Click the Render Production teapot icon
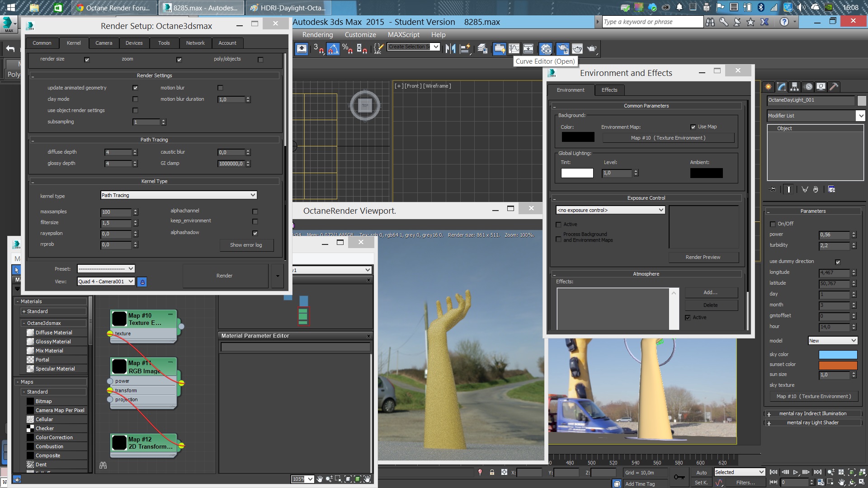868x488 pixels. click(x=592, y=49)
